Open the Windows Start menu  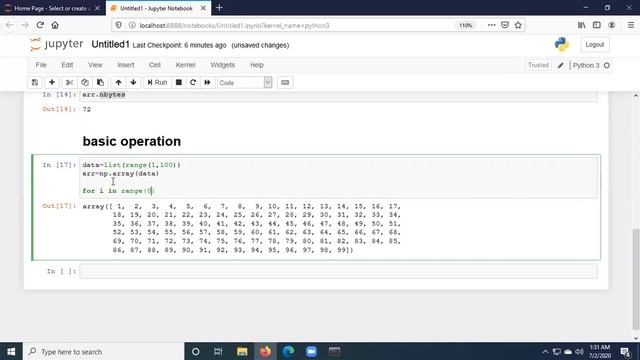click(11, 351)
